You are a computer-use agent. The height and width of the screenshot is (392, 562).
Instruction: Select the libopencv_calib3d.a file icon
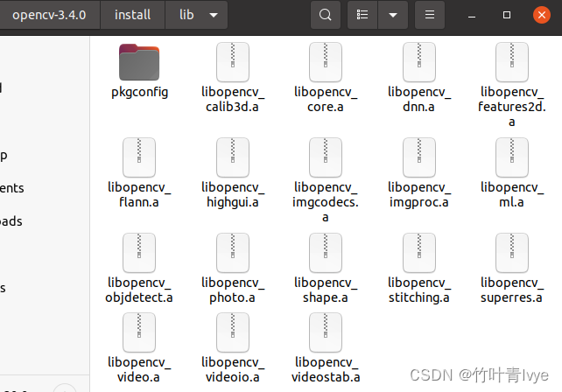[x=233, y=62]
